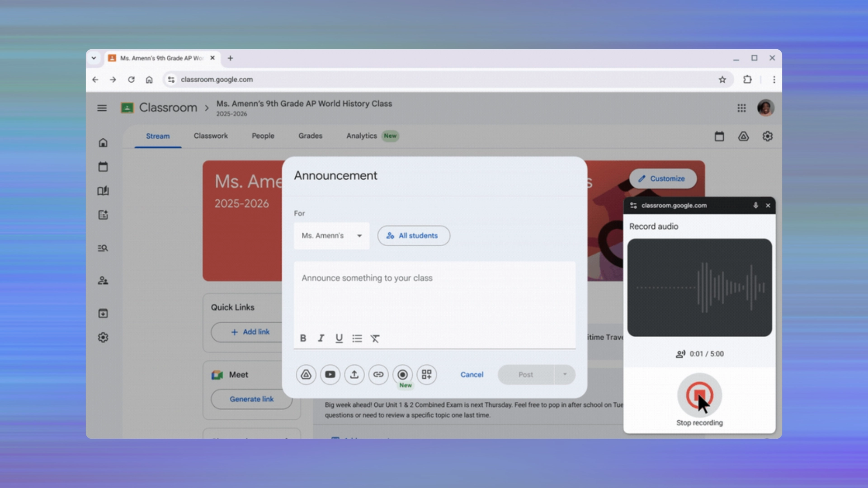Expand the Post button dropdown arrow
This screenshot has width=868, height=488.
click(565, 375)
